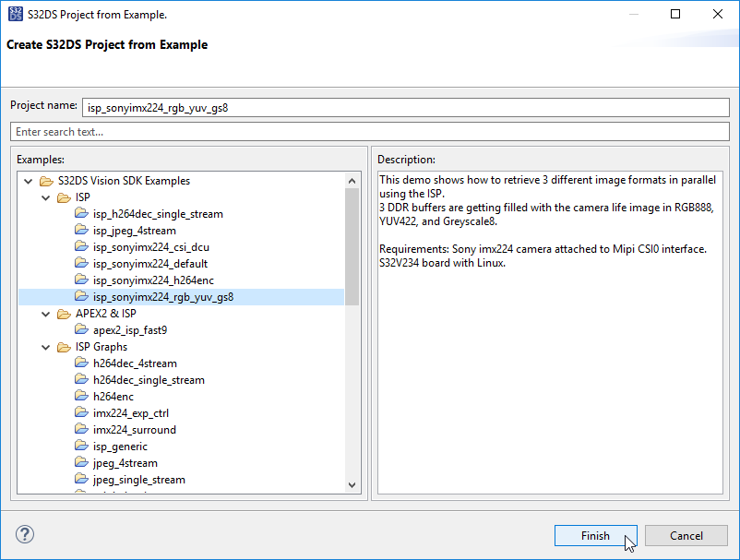Click the examples list scrollbar thumb
The width and height of the screenshot is (740, 560).
point(352,246)
